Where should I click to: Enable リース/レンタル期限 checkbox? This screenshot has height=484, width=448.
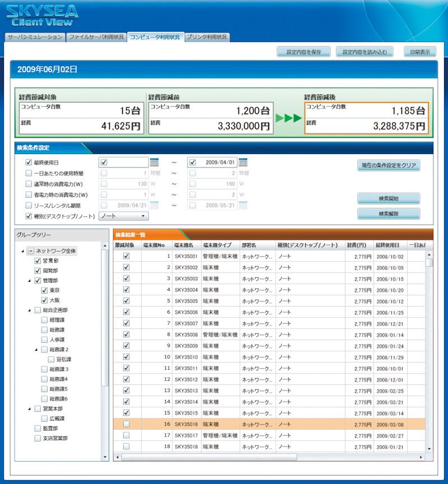coord(29,205)
